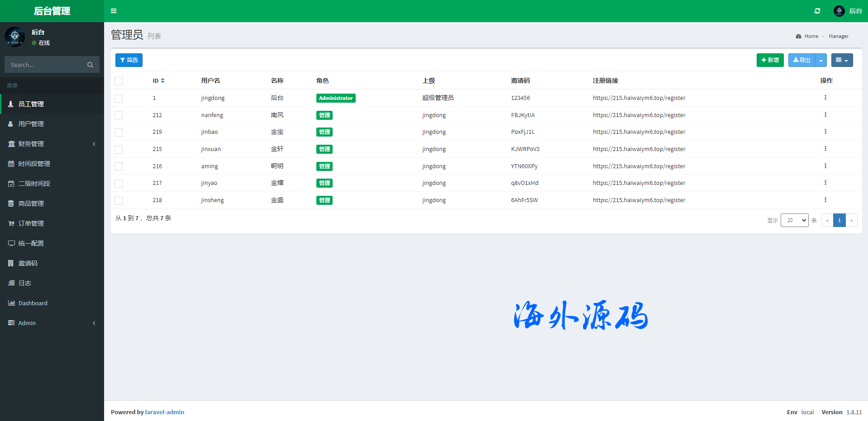
Task: Click the search magnifier icon in sidebar
Action: coord(90,65)
